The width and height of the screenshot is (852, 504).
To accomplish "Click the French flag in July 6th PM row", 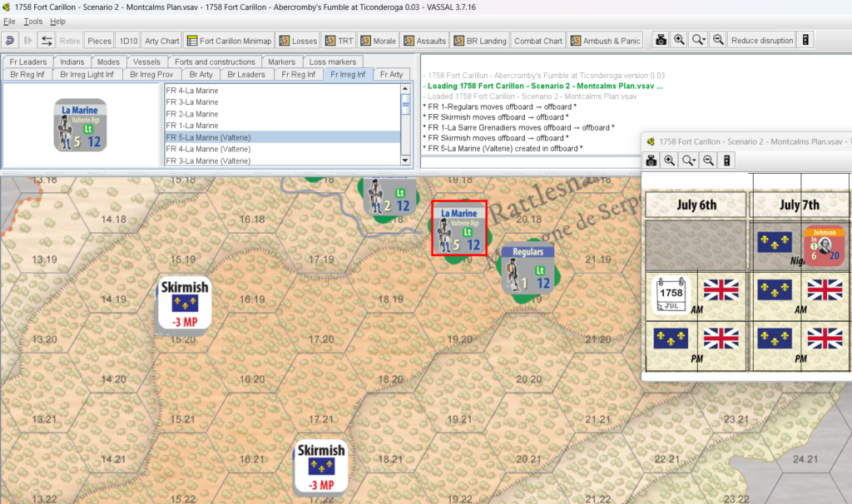I will tap(671, 338).
